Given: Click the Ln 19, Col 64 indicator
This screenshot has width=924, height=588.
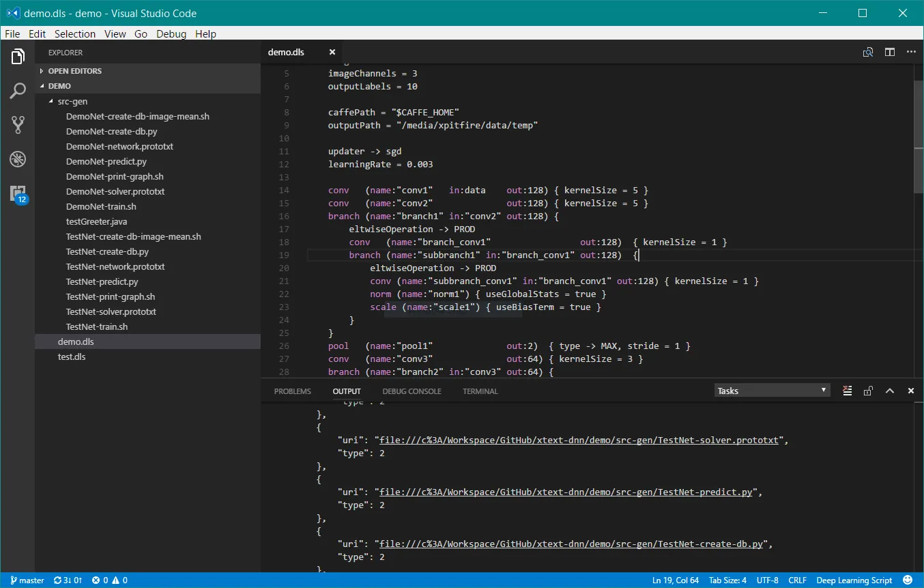Looking at the screenshot, I should click(x=676, y=580).
